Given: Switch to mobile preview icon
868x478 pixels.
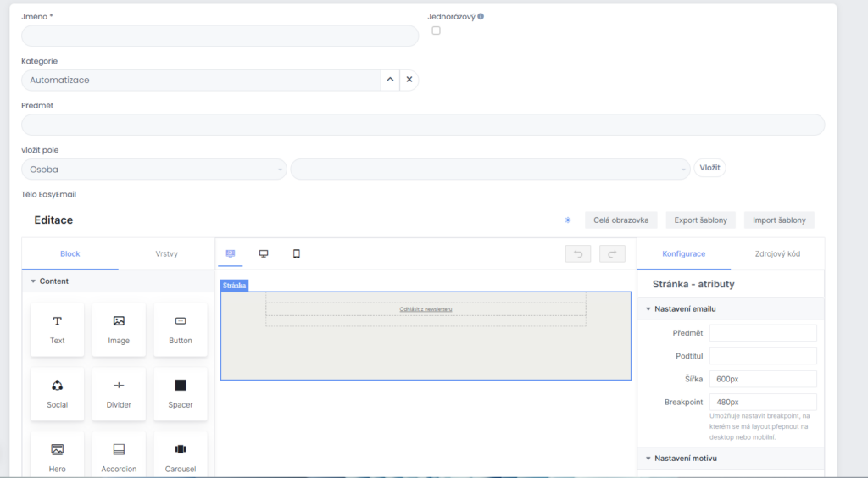Looking at the screenshot, I should (x=297, y=253).
